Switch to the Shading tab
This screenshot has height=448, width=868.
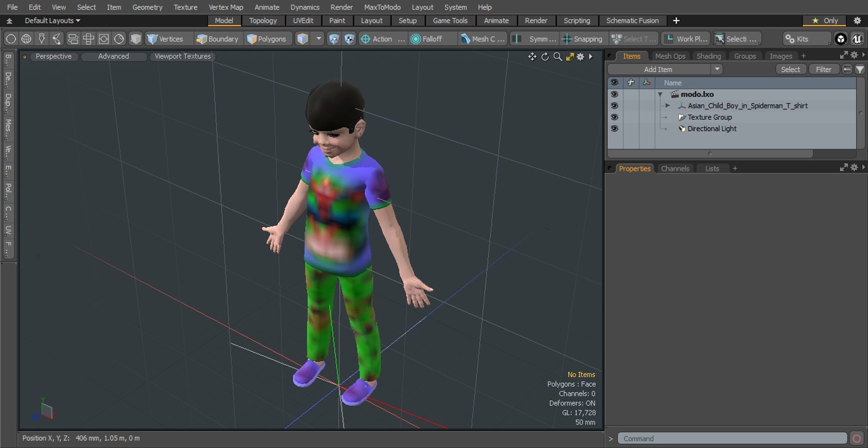click(708, 56)
